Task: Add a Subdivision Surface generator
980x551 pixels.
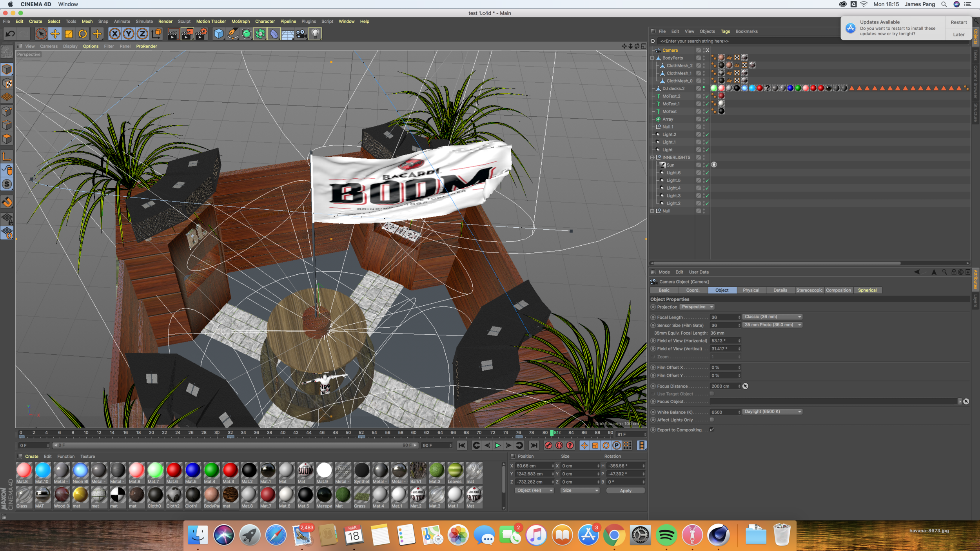Action: (x=246, y=34)
